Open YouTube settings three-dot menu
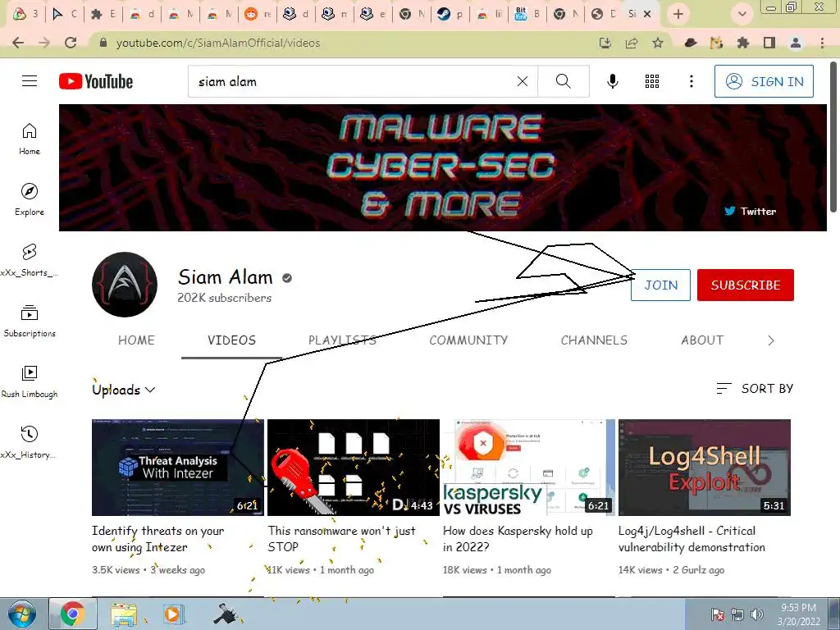Screen dimensions: 840x630 pyautogui.click(x=691, y=81)
